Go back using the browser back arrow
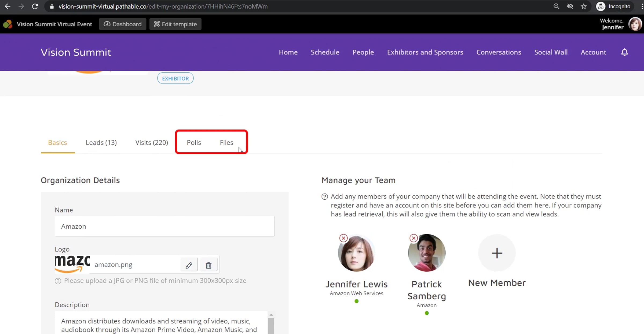644x334 pixels. click(8, 6)
